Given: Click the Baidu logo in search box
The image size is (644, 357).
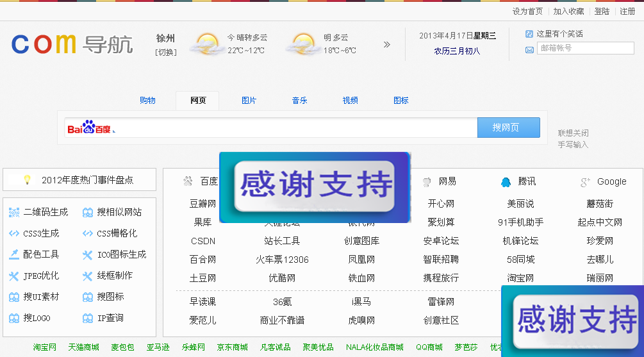Looking at the screenshot, I should pos(89,128).
